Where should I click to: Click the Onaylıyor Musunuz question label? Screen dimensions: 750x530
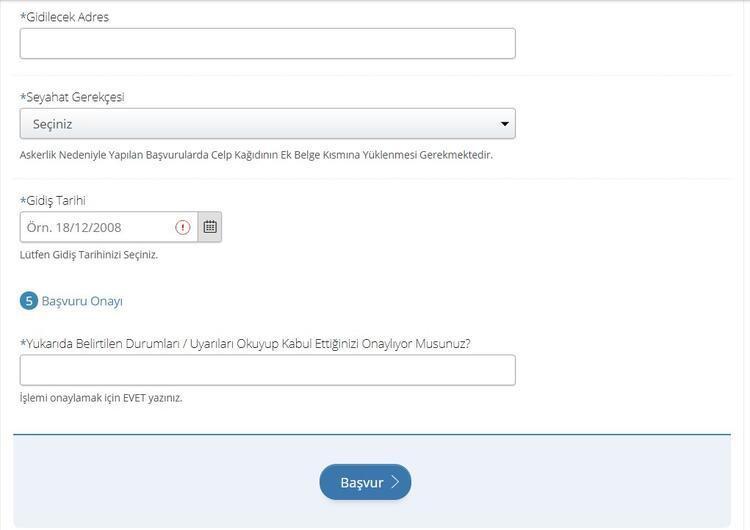coord(245,343)
